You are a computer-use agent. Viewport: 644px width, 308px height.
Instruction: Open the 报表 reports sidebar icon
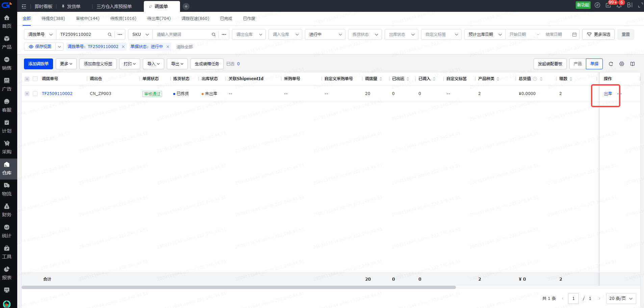(7, 273)
